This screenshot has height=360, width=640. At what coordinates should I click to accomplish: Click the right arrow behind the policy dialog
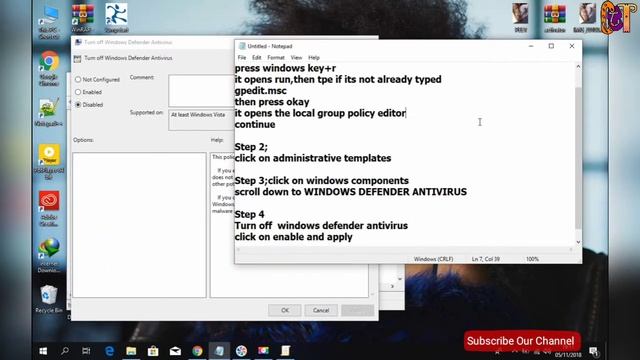(x=392, y=287)
